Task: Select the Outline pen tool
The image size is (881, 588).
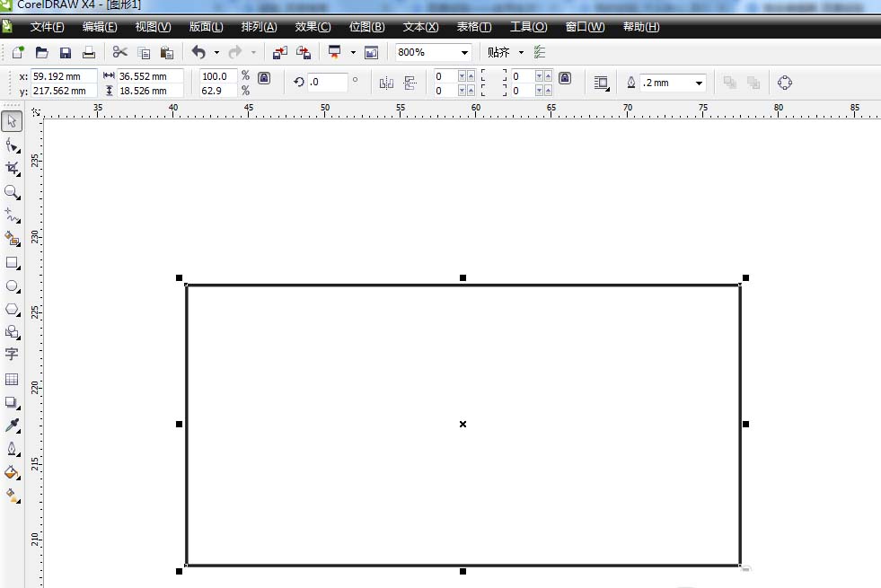Action: pos(12,449)
